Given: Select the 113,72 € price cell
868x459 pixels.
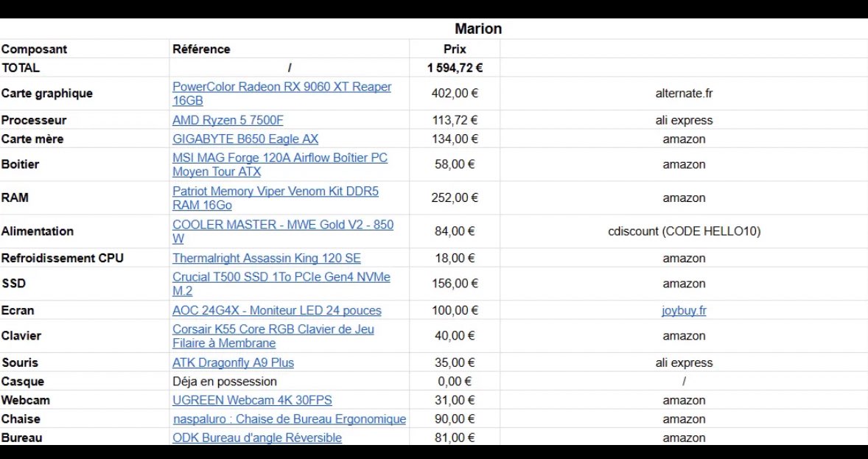Looking at the screenshot, I should (x=455, y=120).
